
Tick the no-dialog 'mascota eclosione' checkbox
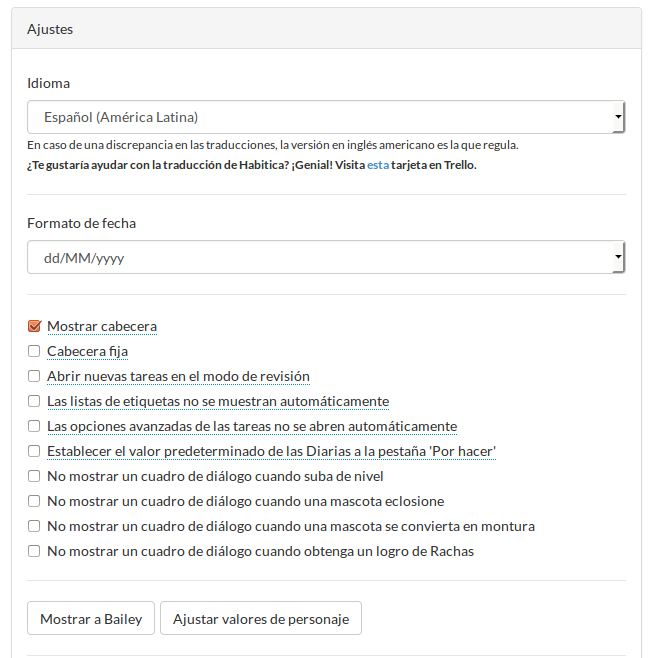point(34,501)
